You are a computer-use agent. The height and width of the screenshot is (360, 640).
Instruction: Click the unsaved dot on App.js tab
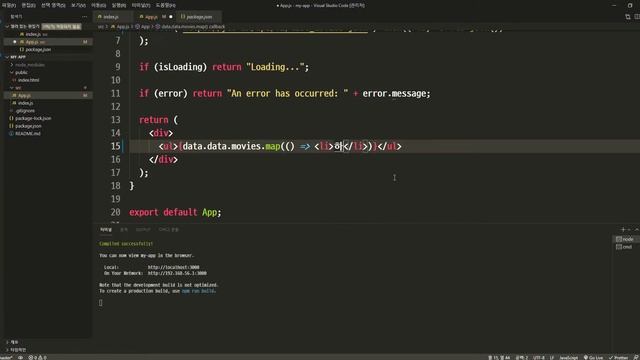click(171, 17)
